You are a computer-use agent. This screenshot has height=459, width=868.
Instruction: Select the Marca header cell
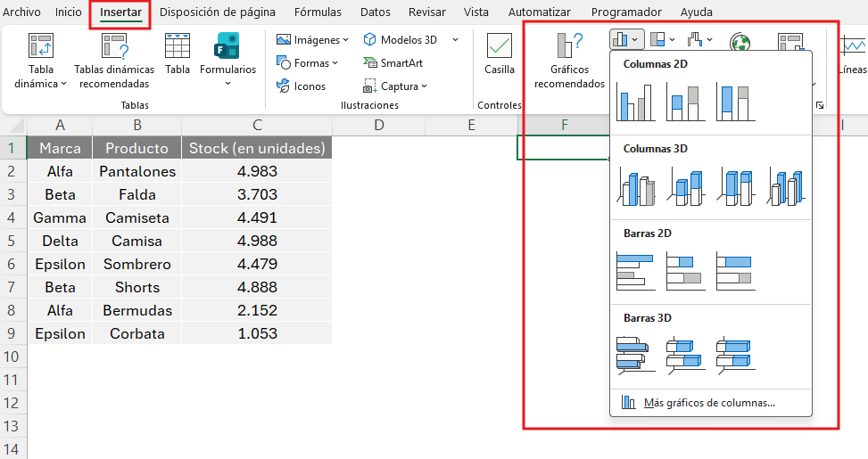(60, 148)
